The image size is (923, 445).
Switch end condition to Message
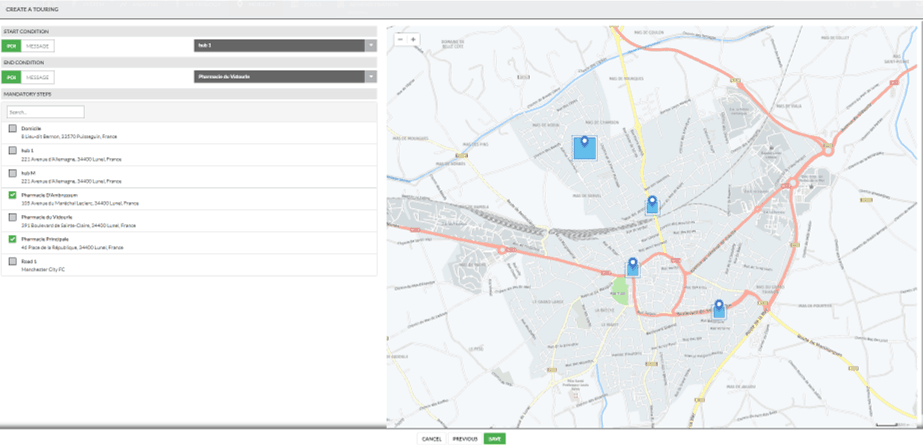[x=38, y=76]
